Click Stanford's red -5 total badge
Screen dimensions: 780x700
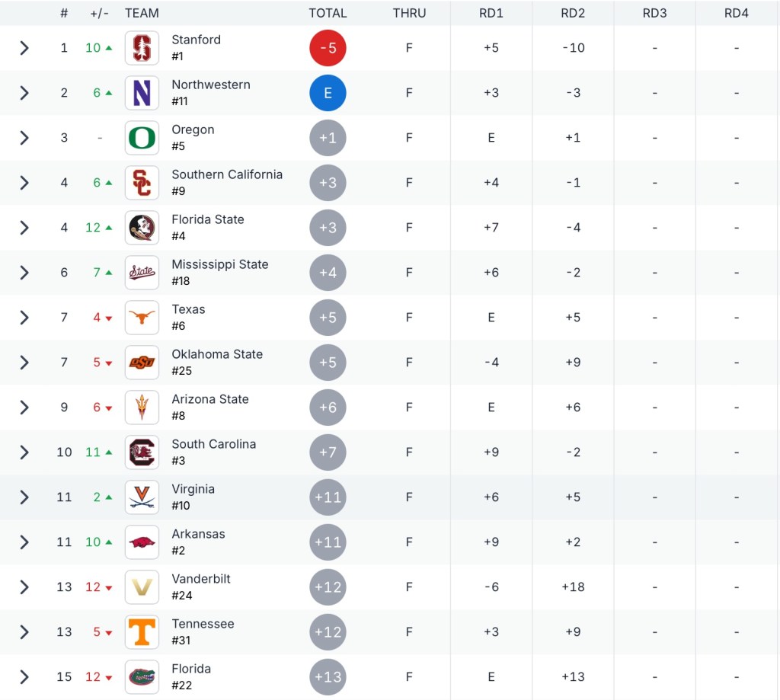(x=328, y=48)
